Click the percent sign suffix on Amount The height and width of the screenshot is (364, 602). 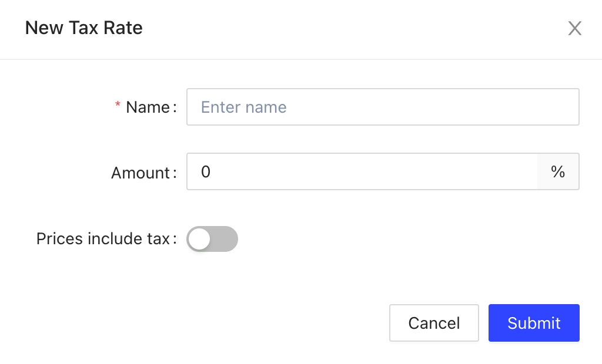pos(558,171)
